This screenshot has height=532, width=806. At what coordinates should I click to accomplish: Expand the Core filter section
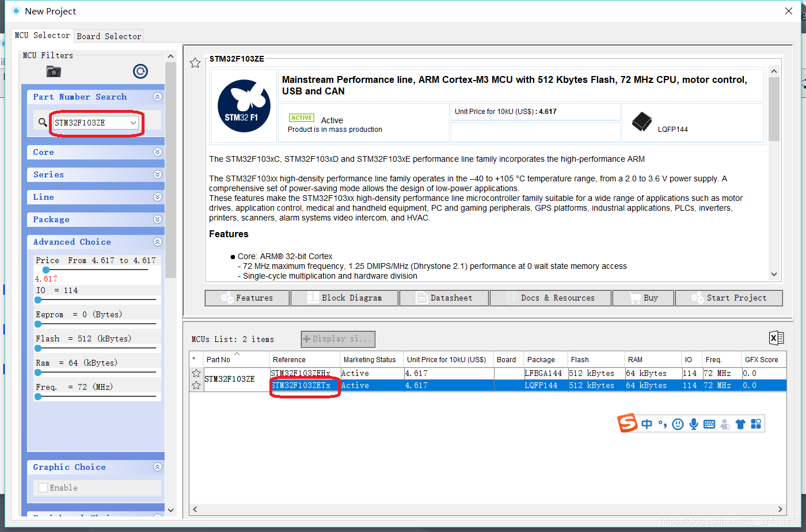pos(157,152)
